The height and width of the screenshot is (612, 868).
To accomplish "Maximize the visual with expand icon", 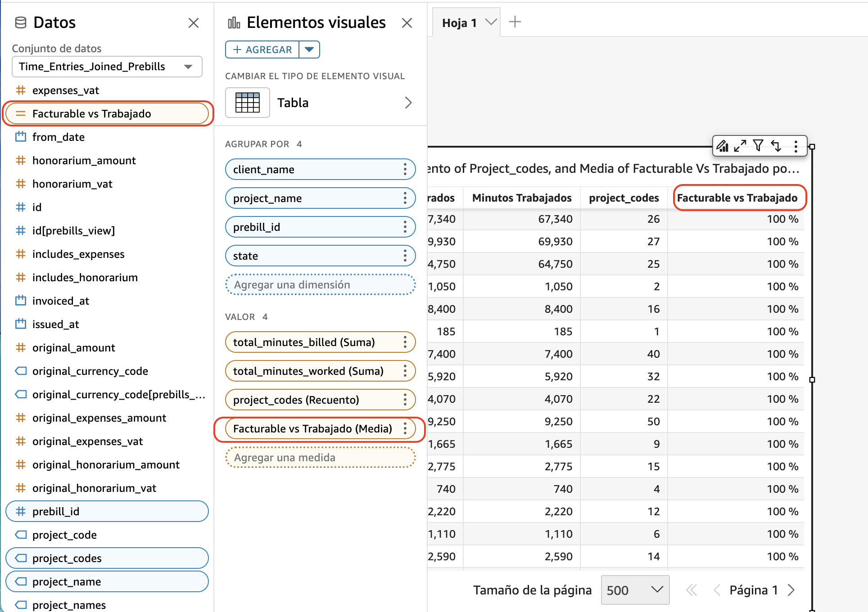I will pyautogui.click(x=740, y=146).
